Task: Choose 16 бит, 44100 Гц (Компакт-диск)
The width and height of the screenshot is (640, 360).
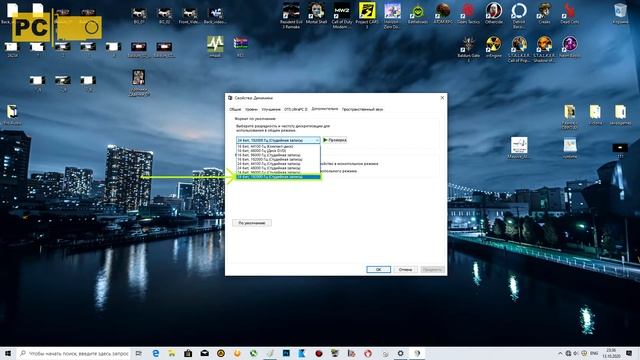Action: [x=278, y=146]
